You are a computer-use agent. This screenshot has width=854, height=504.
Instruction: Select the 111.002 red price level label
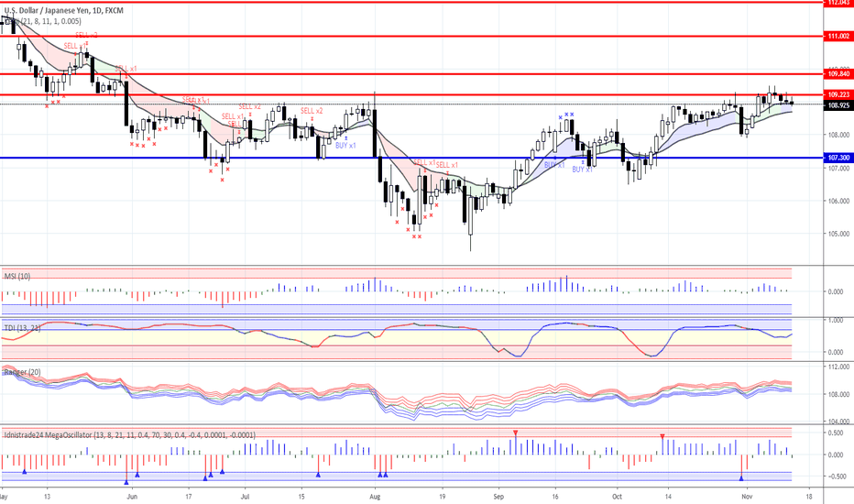(838, 36)
